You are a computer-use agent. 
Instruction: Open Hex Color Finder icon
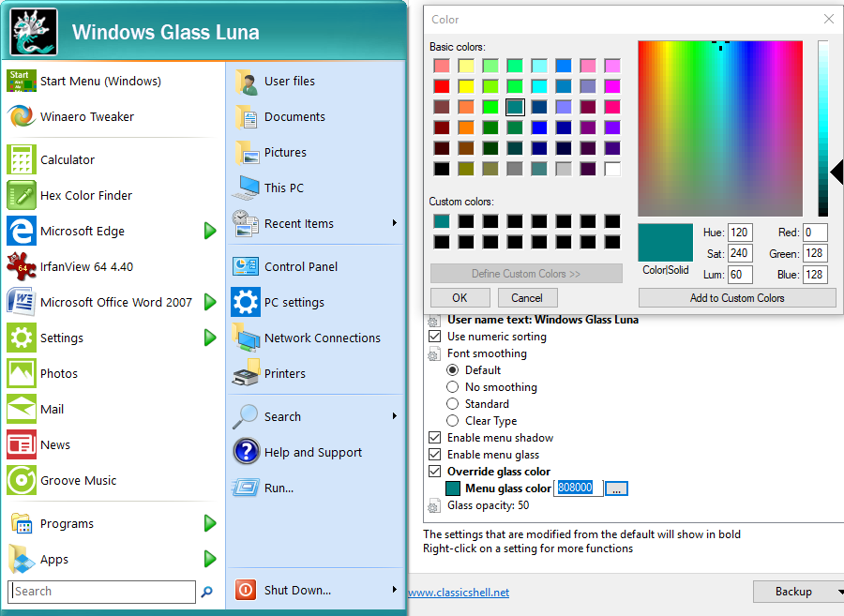point(22,195)
